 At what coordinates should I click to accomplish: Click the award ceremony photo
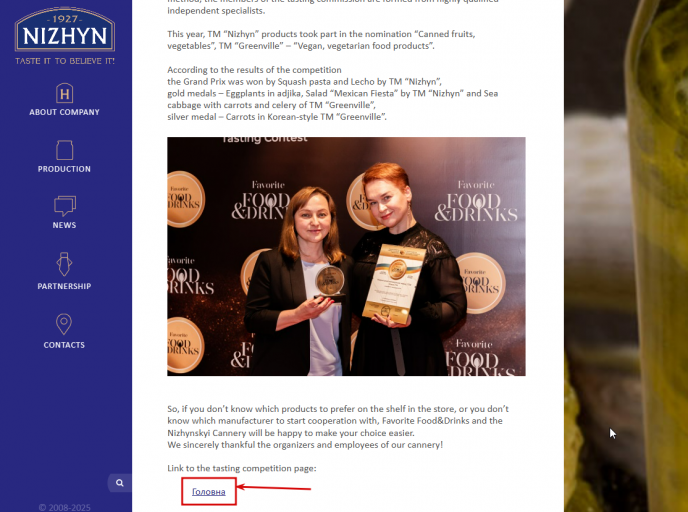pyautogui.click(x=346, y=256)
